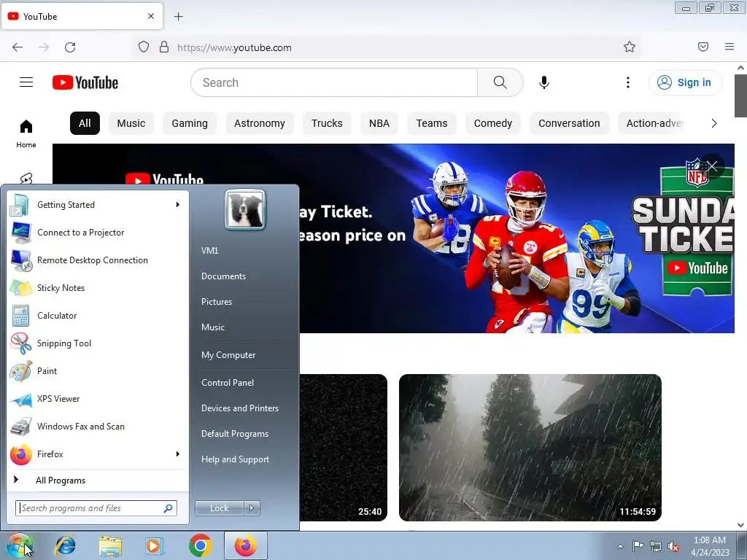Open Windows Media Player from the taskbar
The height and width of the screenshot is (560, 747).
[155, 545]
